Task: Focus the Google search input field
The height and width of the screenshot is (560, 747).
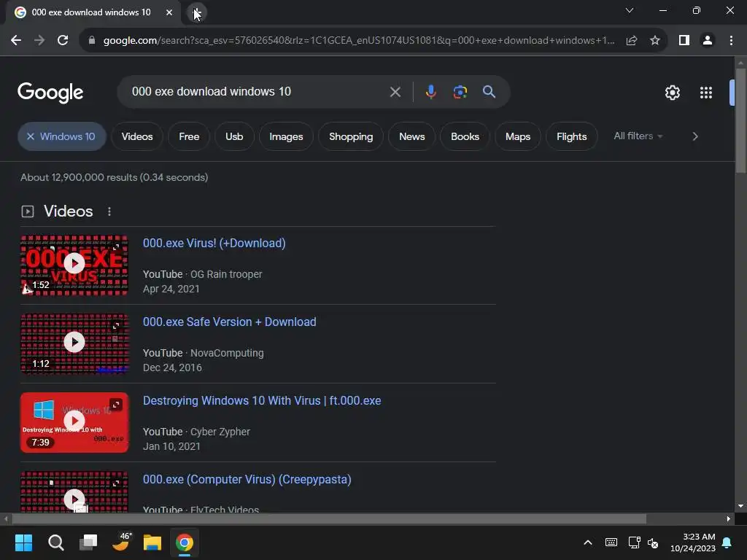Action: 258,91
